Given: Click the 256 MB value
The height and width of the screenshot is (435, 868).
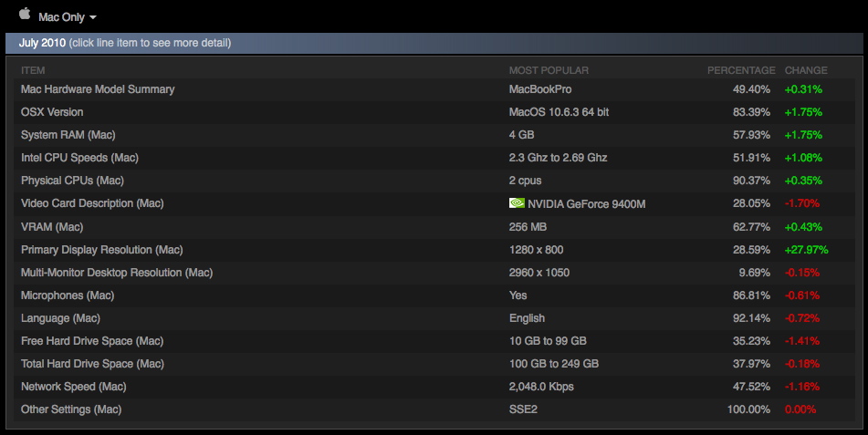Looking at the screenshot, I should click(528, 227).
